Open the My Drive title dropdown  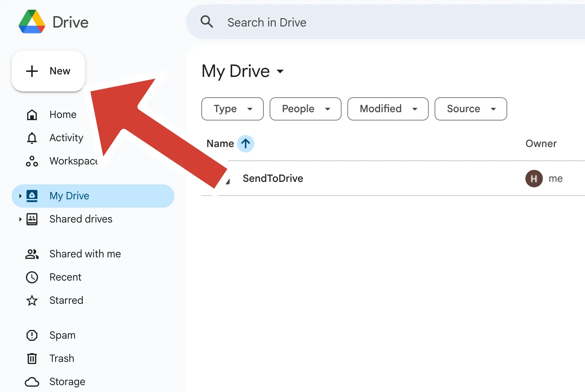[x=280, y=72]
